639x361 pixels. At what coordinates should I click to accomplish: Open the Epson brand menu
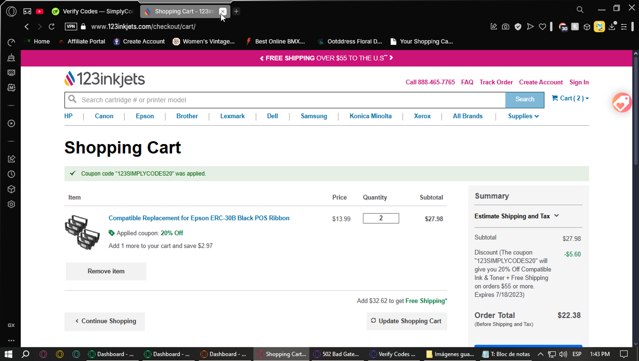(x=145, y=116)
